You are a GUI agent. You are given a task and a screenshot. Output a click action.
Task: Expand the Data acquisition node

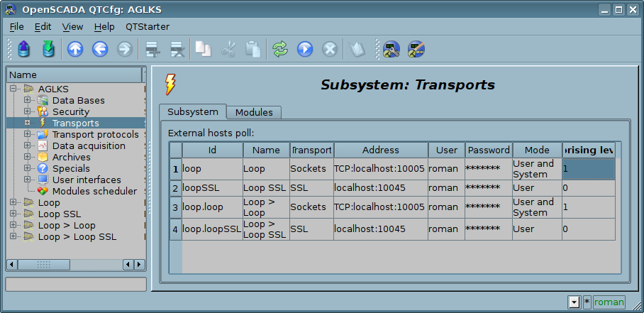point(27,145)
